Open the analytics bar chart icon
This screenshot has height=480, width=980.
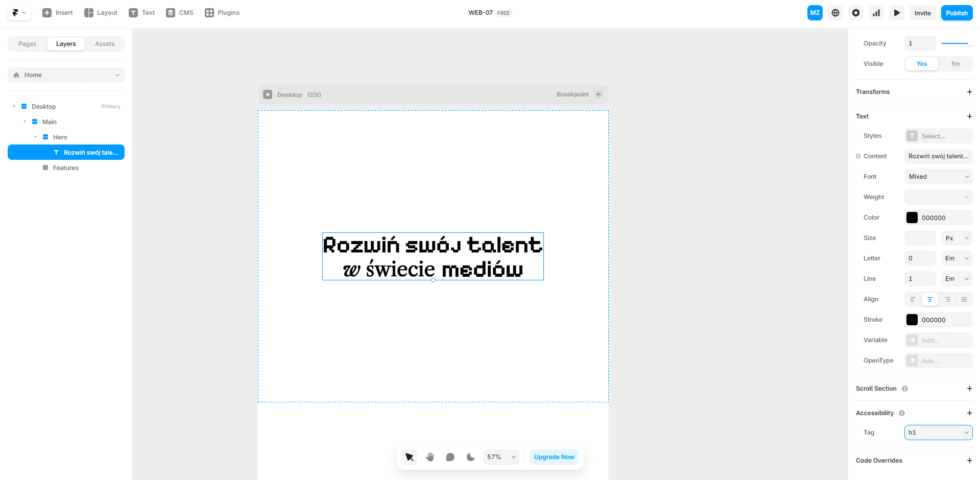pyautogui.click(x=876, y=13)
